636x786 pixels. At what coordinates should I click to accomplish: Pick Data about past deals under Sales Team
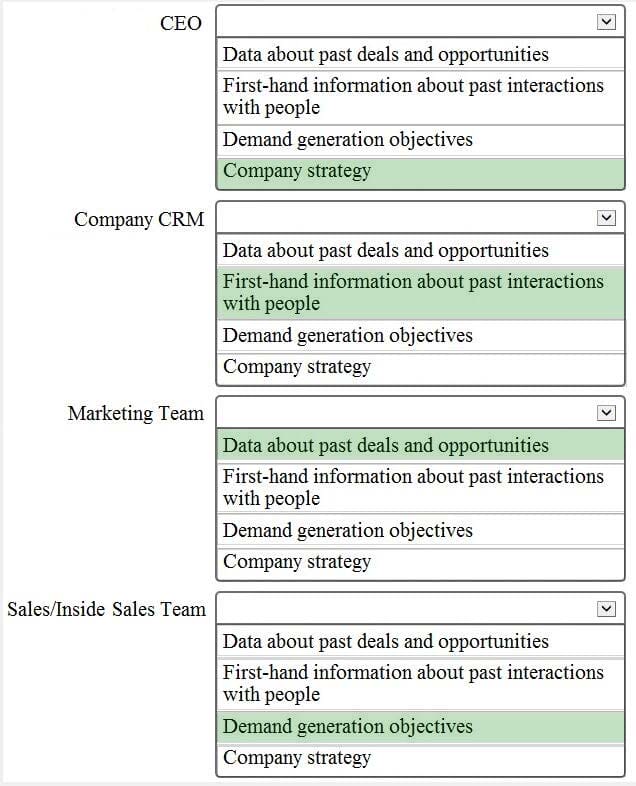tap(420, 641)
